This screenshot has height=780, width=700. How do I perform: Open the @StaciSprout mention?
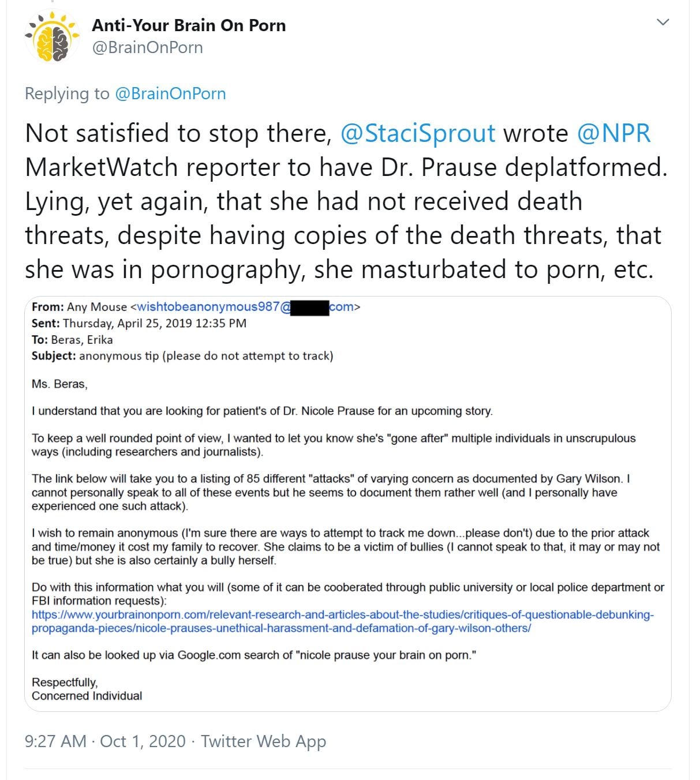(418, 133)
